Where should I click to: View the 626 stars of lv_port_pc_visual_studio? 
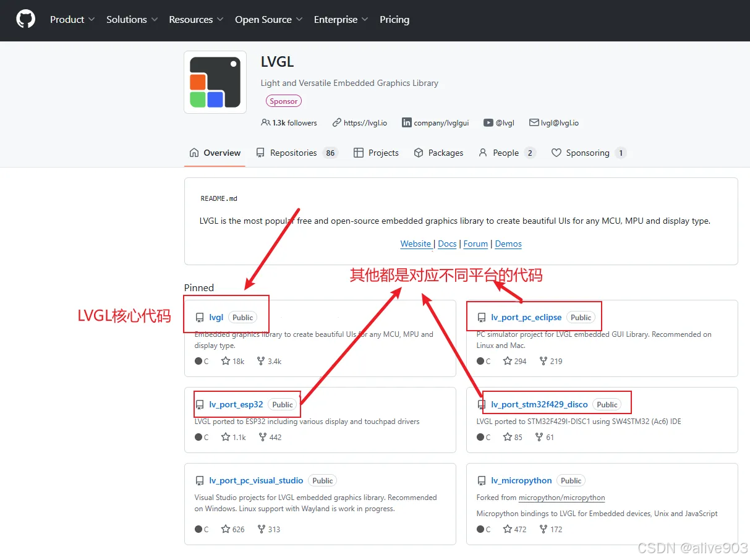[x=233, y=529]
